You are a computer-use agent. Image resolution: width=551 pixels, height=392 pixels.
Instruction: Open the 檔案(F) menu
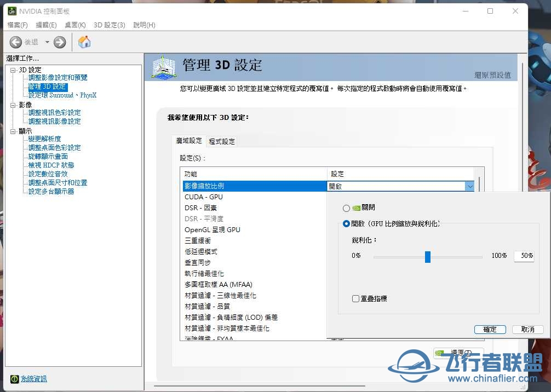pos(18,25)
